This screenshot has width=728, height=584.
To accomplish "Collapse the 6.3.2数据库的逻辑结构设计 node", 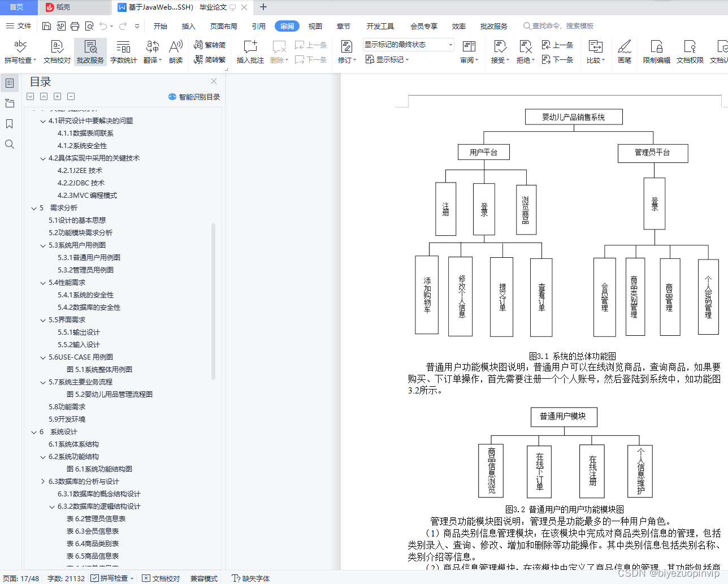I will pos(52,507).
